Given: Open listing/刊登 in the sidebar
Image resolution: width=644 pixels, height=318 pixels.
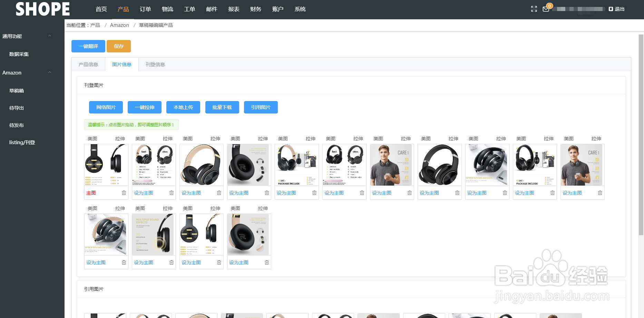Looking at the screenshot, I should coord(22,142).
